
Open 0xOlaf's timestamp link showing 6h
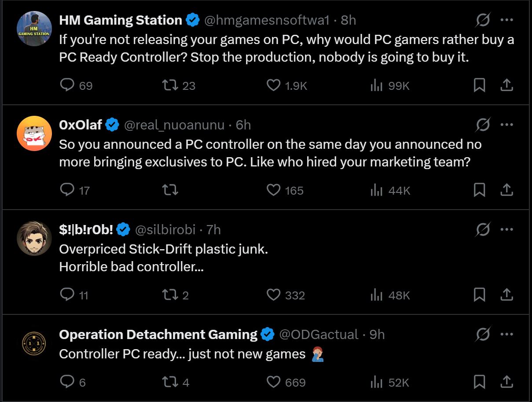pos(244,125)
